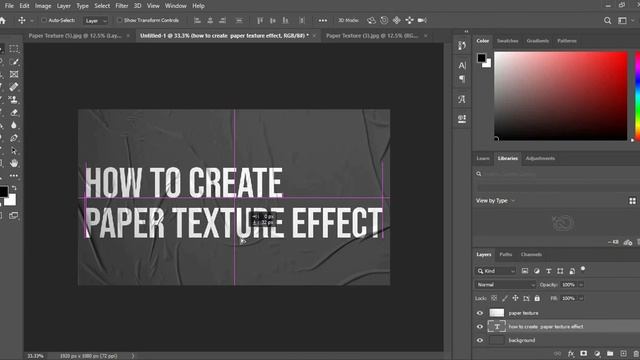Toggle lock image pixels brush icon

(505, 298)
